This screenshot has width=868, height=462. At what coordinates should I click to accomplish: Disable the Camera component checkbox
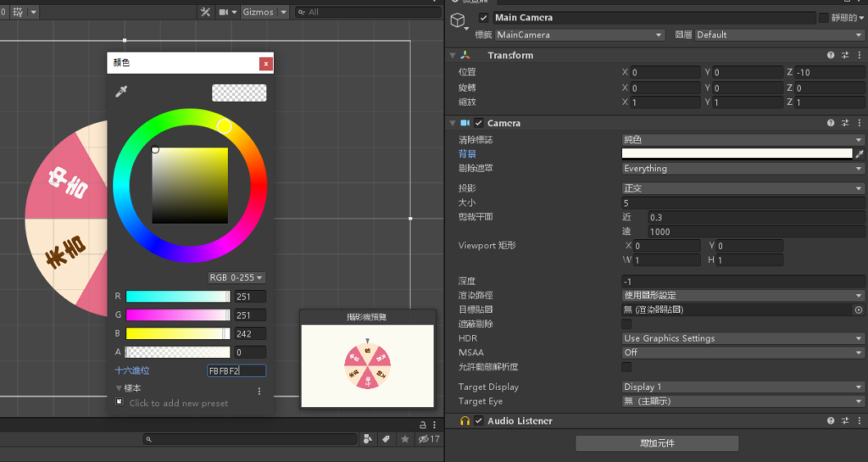pyautogui.click(x=478, y=123)
